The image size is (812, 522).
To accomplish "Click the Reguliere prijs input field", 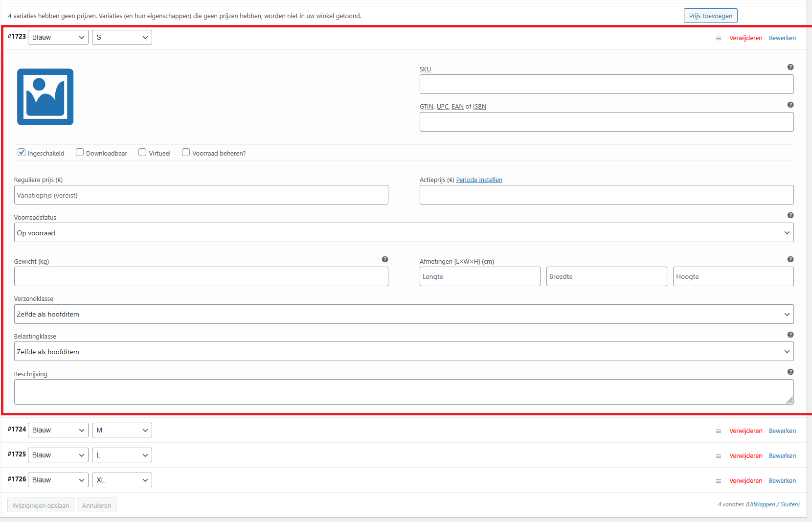I will [201, 195].
